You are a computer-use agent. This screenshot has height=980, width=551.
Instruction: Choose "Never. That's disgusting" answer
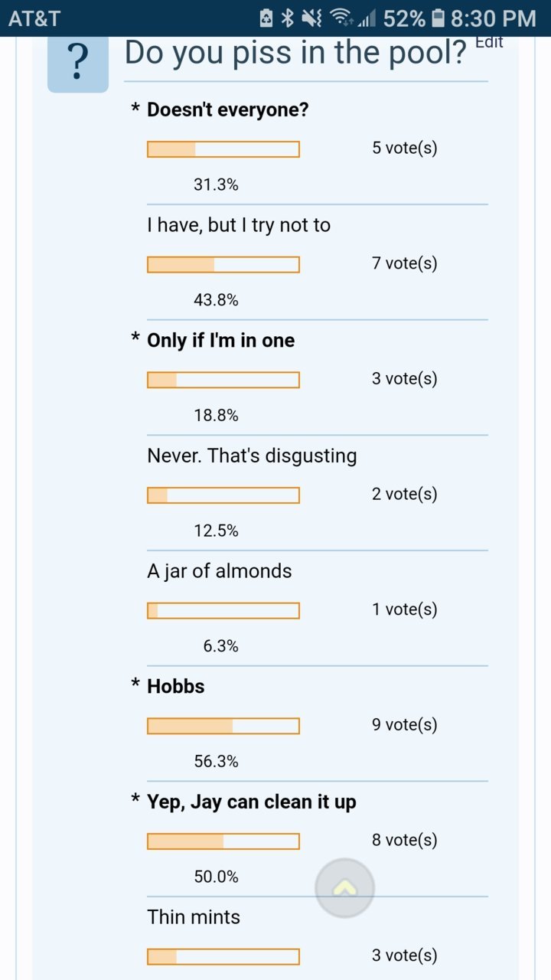(252, 456)
